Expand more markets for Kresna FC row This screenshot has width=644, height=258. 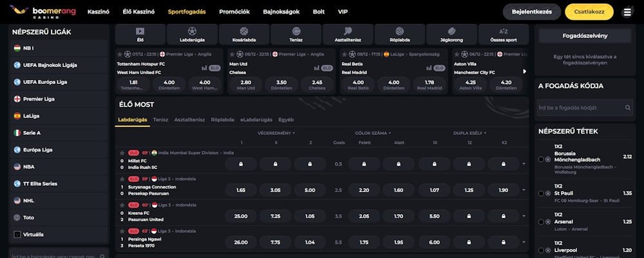click(524, 216)
